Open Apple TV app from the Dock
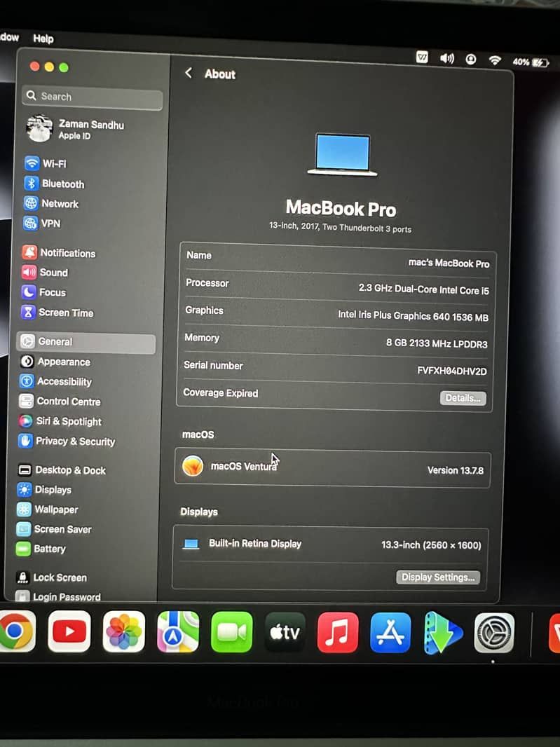The image size is (560, 747). (285, 633)
